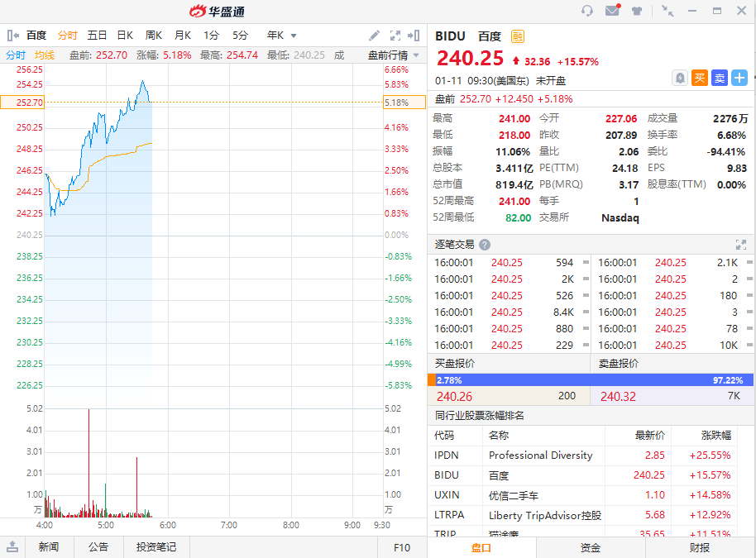Click the Nasdaq exchange value
Screen dimensions: 756x558
tap(620, 217)
